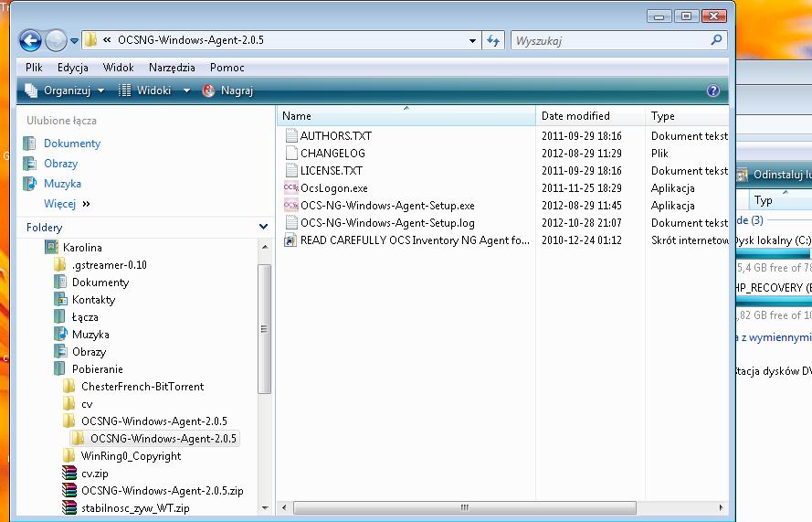Click the Więcej more links entry
Image resolution: width=812 pixels, height=522 pixels.
(67, 204)
